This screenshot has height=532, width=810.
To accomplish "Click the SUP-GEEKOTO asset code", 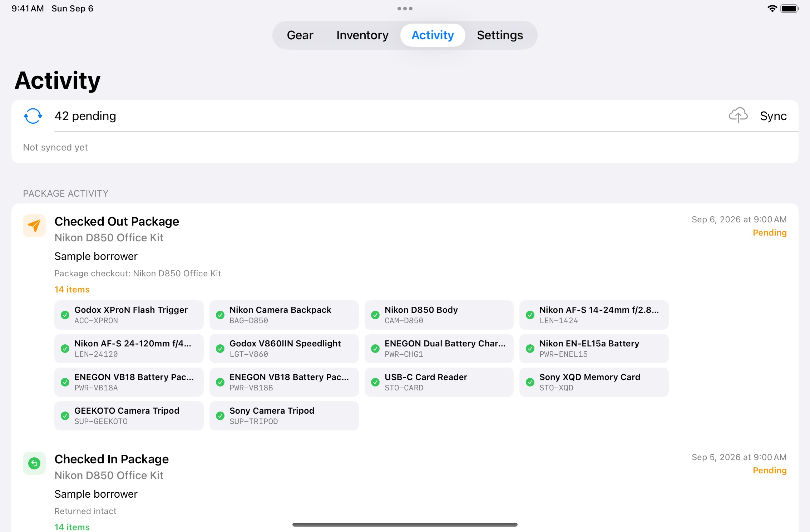I will [101, 422].
